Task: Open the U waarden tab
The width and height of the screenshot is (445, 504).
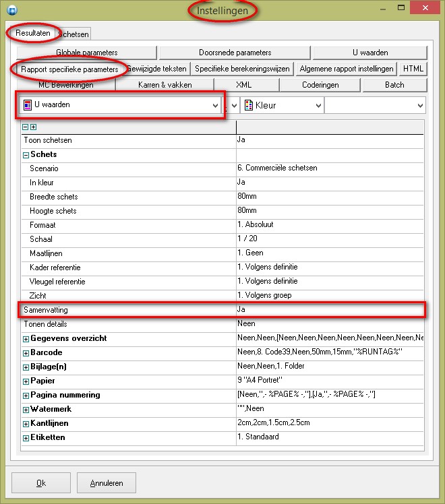Action: click(370, 53)
